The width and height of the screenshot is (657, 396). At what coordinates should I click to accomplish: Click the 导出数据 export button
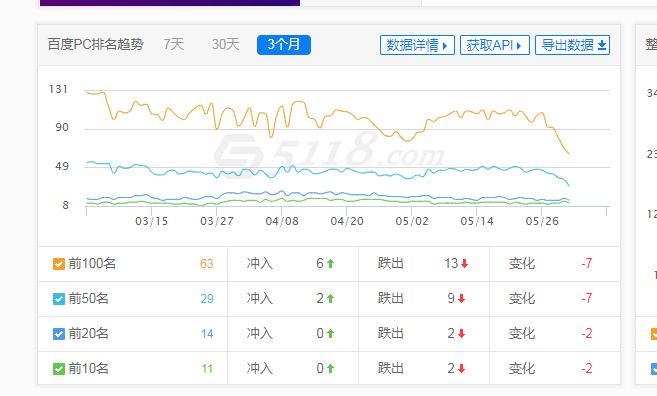click(572, 45)
